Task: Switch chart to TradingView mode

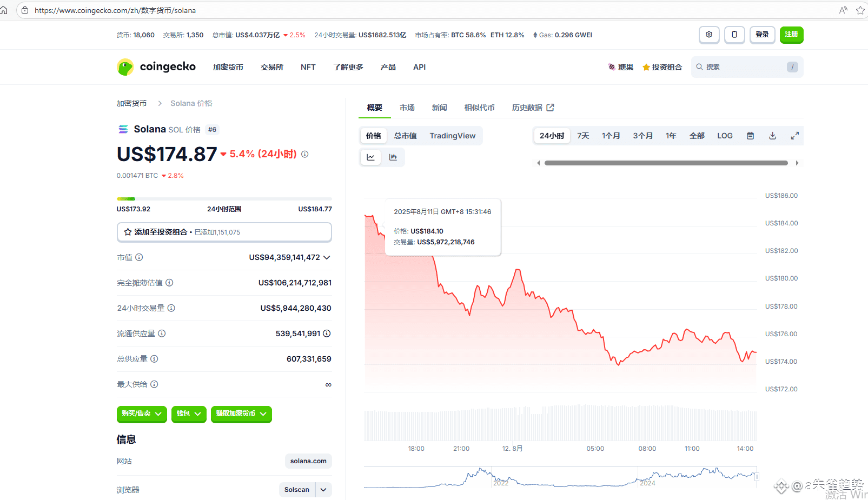Action: [453, 136]
